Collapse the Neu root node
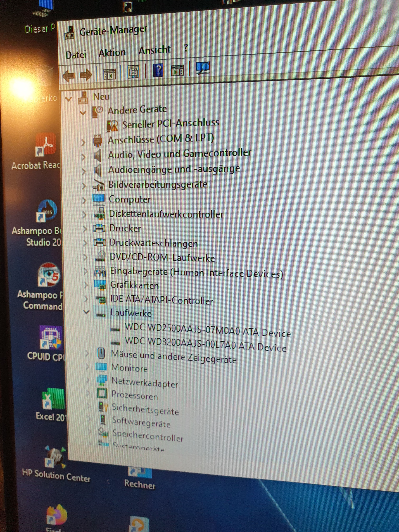 pyautogui.click(x=68, y=99)
